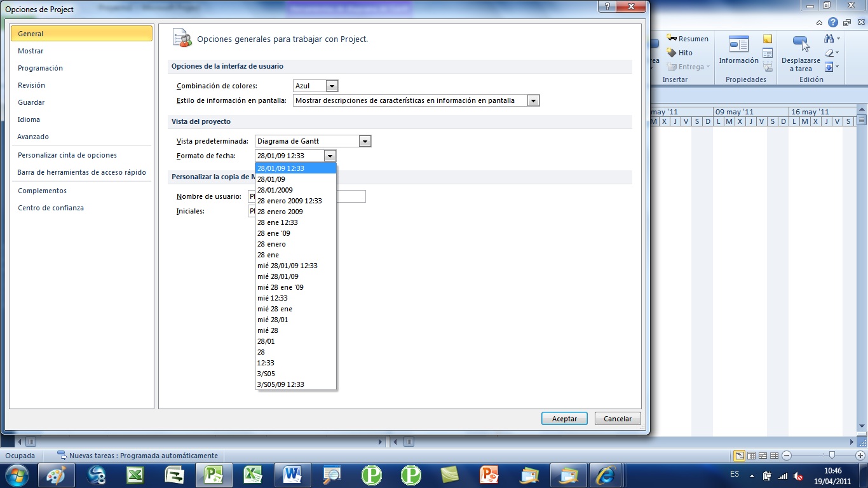
Task: Open the magnifier icon on the taskbar
Action: [x=332, y=475]
